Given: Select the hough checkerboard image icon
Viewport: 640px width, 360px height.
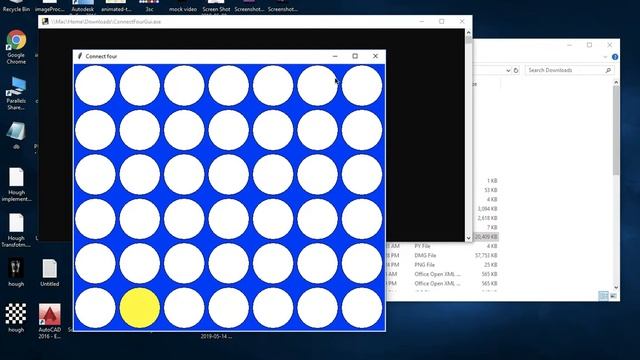Looking at the screenshot, I should click(x=16, y=318).
